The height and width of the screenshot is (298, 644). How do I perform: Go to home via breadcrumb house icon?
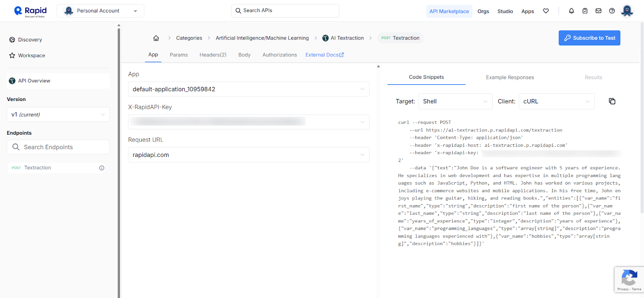tap(156, 38)
